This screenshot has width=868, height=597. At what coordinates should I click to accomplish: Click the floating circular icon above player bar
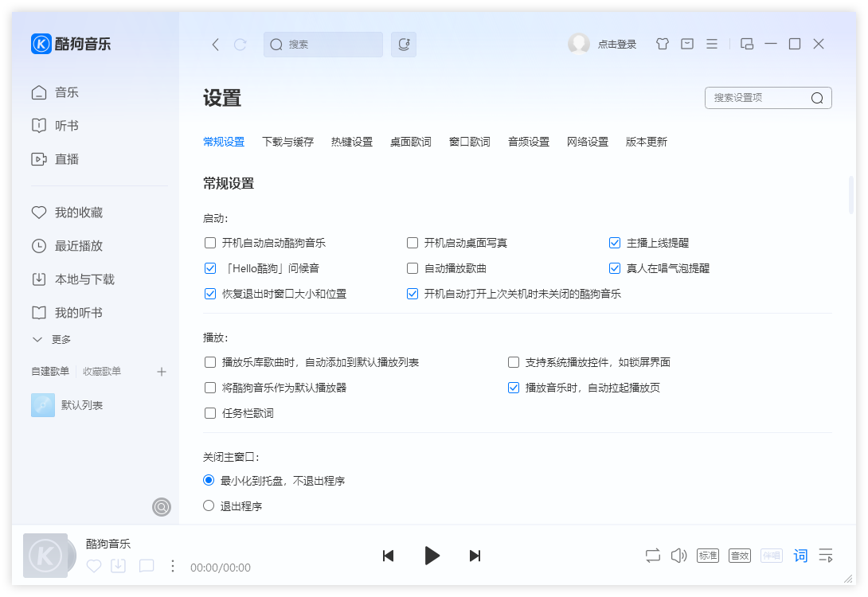162,507
